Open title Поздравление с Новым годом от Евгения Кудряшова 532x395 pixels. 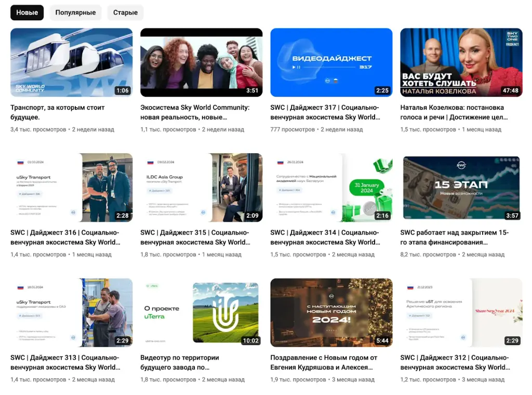(324, 362)
